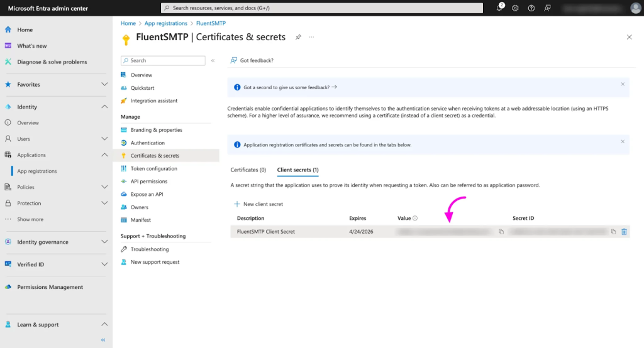This screenshot has width=644, height=348.
Task: Click the top search resources field
Action: (322, 8)
